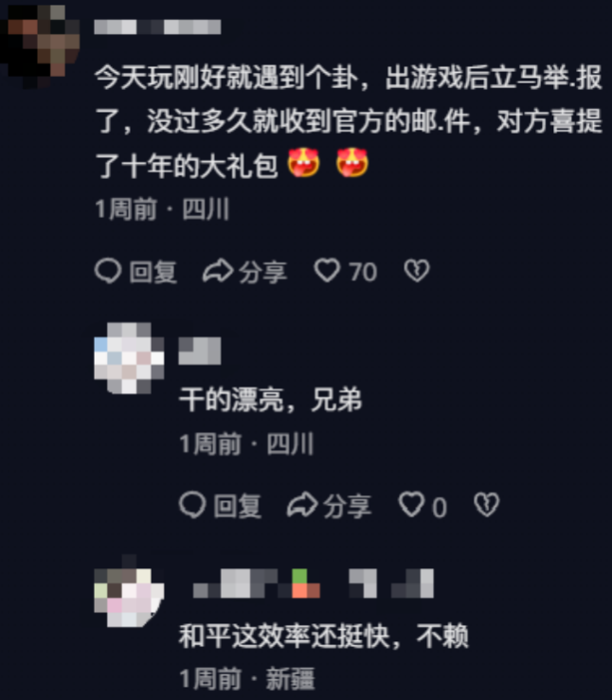Open the top commenter's avatar
The image size is (612, 700).
click(x=40, y=46)
